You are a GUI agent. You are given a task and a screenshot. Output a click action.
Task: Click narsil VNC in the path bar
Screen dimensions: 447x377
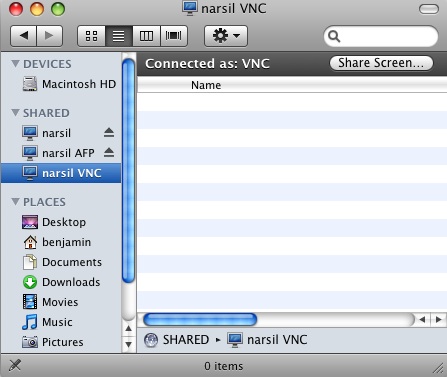tap(277, 340)
